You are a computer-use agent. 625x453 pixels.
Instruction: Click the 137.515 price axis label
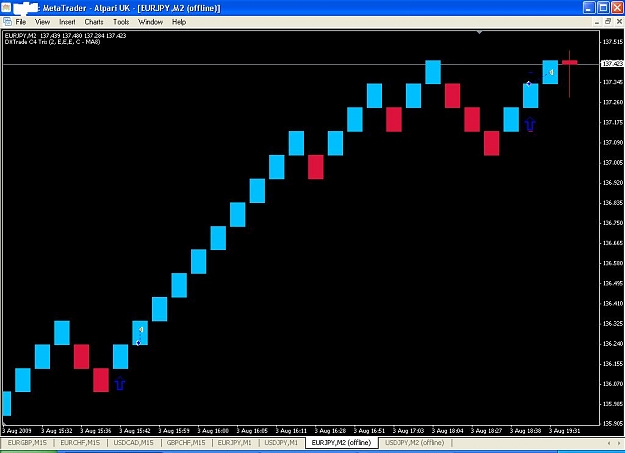612,42
